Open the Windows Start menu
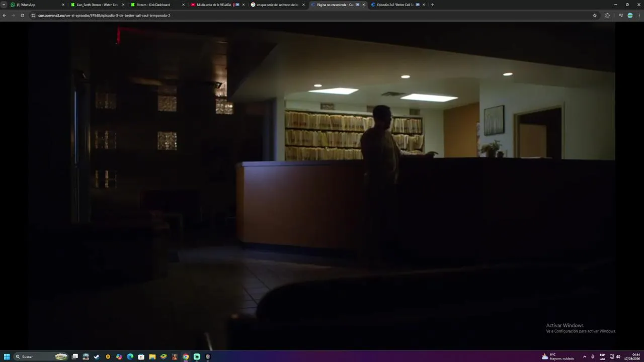The width and height of the screenshot is (644, 362). coord(7,356)
